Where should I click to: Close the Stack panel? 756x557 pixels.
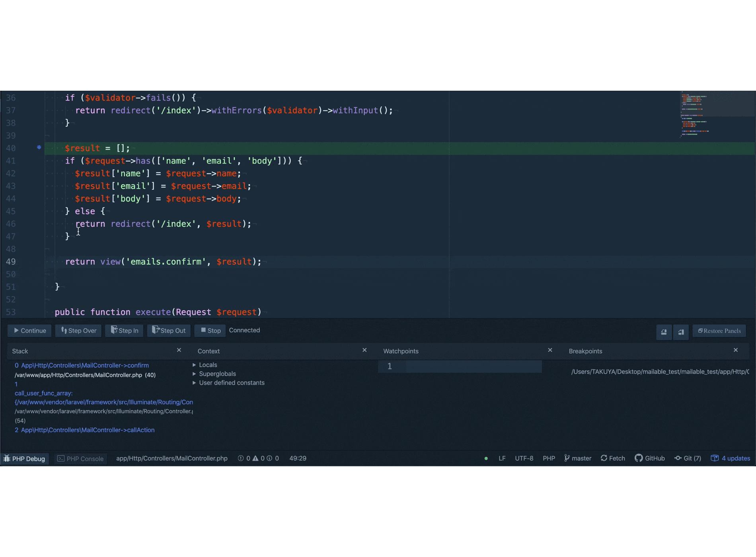(179, 350)
